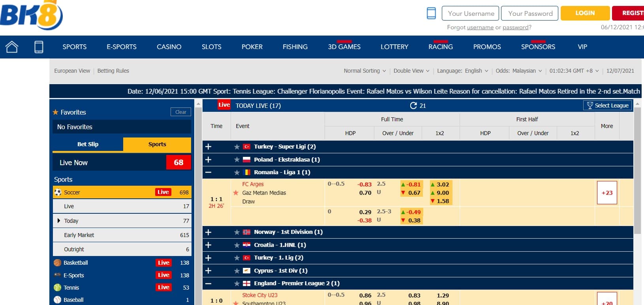This screenshot has width=644, height=305.
Task: Click the mobile app icon beside username field
Action: (432, 13)
